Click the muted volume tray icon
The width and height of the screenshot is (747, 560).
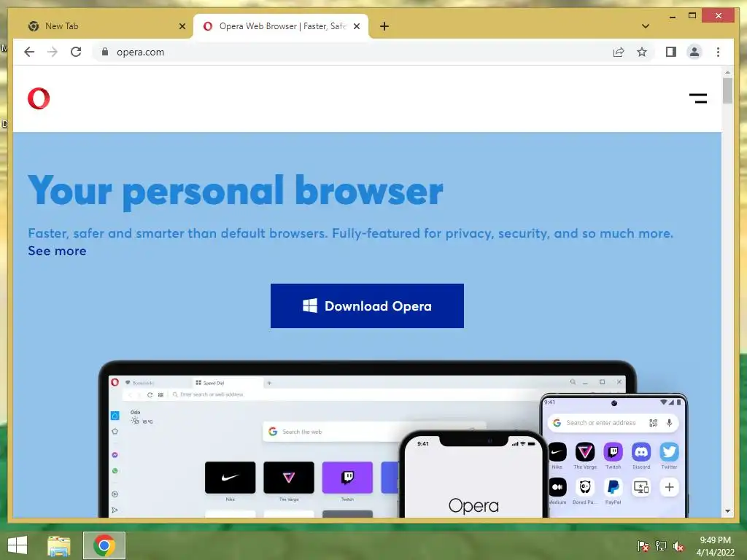coord(678,546)
